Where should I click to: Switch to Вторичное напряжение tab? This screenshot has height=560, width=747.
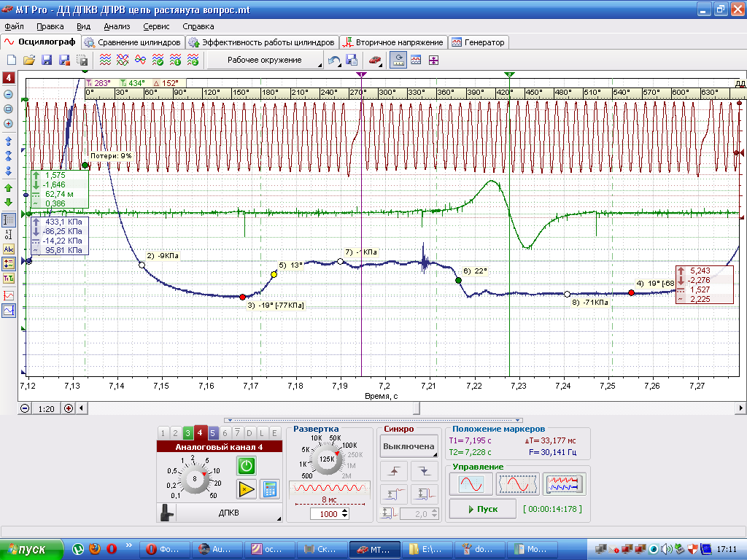[393, 42]
